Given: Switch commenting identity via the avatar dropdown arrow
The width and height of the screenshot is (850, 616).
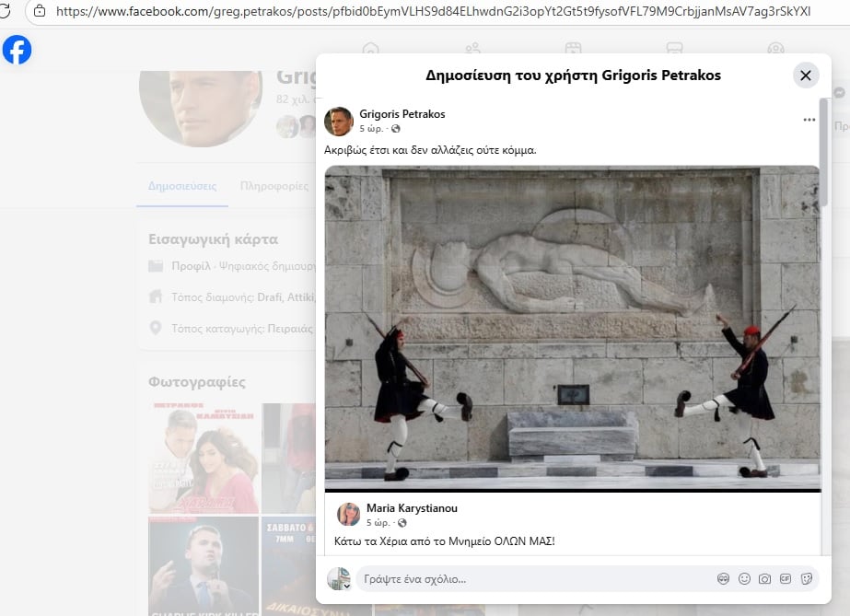Looking at the screenshot, I should 347,586.
